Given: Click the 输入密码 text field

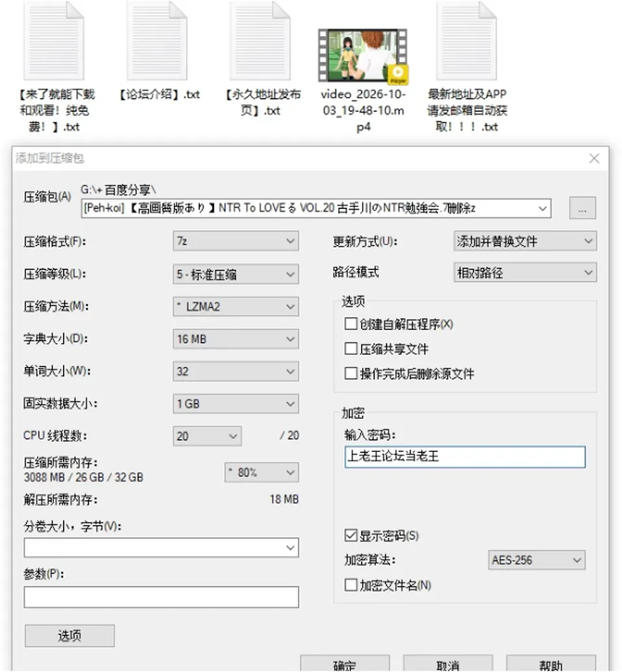Looking at the screenshot, I should tap(465, 457).
